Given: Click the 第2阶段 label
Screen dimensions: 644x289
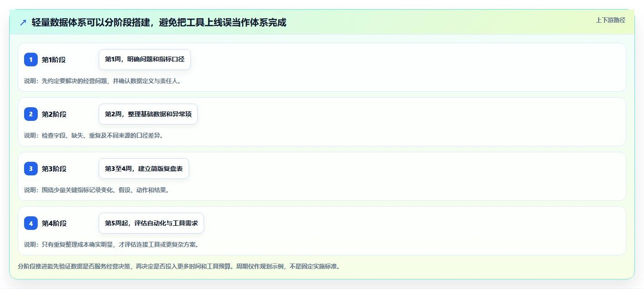Looking at the screenshot, I should 54,114.
